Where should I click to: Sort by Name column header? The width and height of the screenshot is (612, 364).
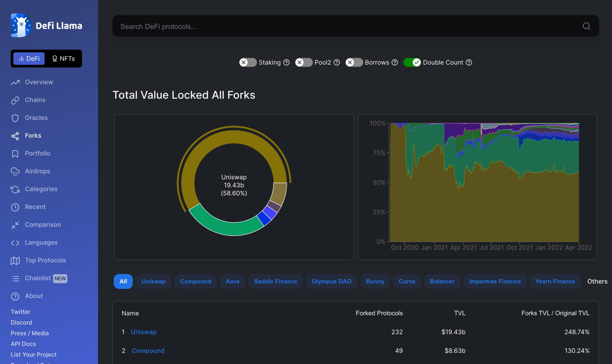point(130,313)
